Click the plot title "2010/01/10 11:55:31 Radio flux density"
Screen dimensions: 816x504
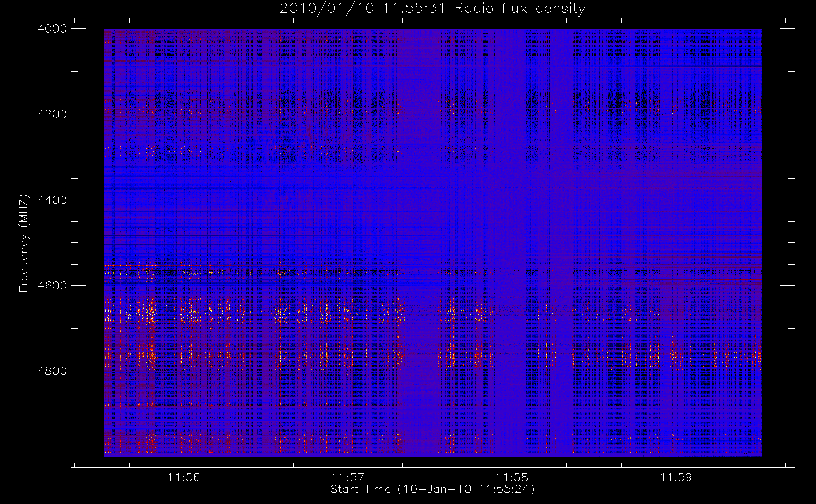[432, 9]
